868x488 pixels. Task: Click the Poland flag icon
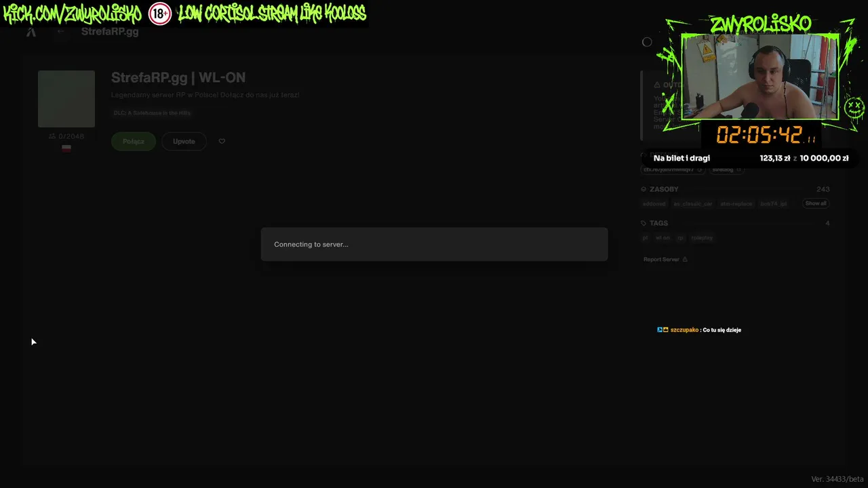pyautogui.click(x=66, y=148)
